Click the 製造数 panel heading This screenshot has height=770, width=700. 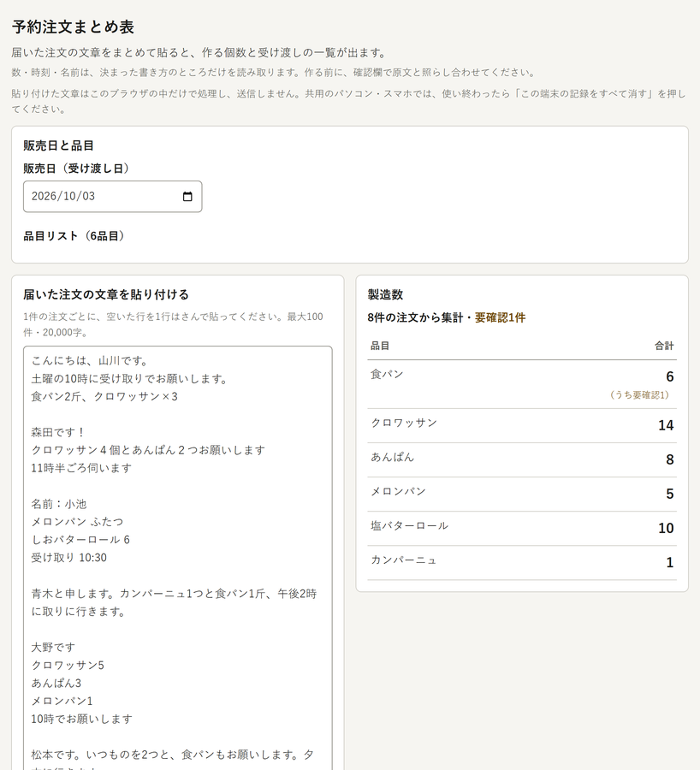[x=385, y=294]
